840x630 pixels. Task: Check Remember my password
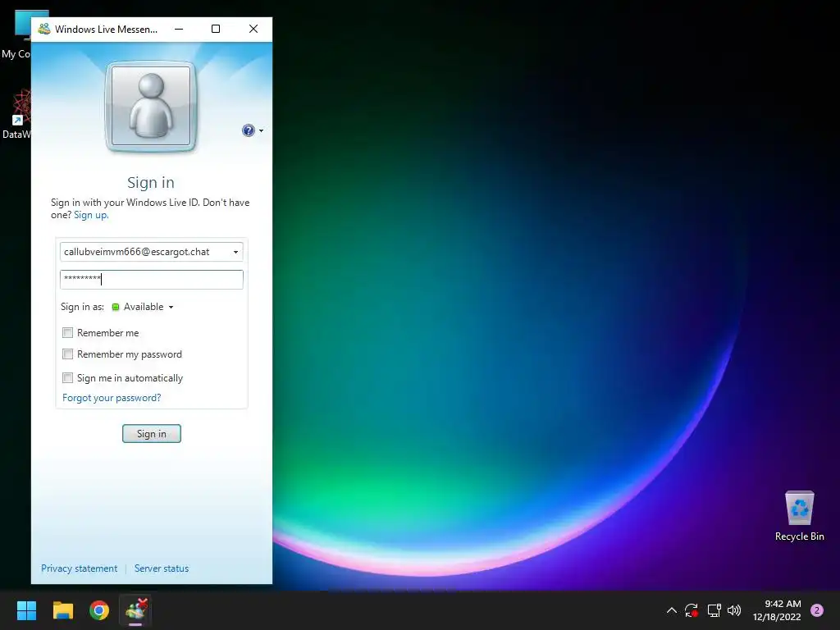(67, 354)
